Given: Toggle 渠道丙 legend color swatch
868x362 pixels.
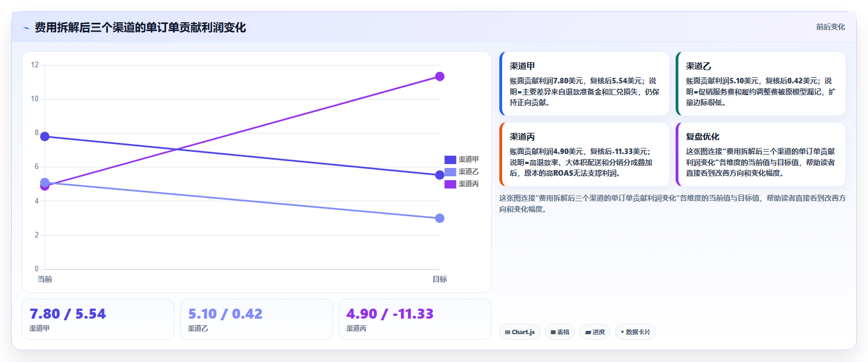Looking at the screenshot, I should (x=450, y=184).
